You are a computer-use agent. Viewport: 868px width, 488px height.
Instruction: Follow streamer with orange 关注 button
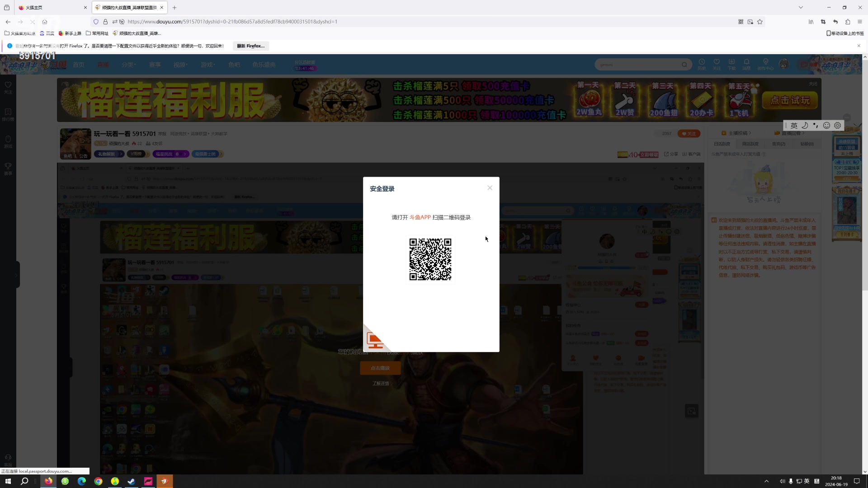pos(689,134)
